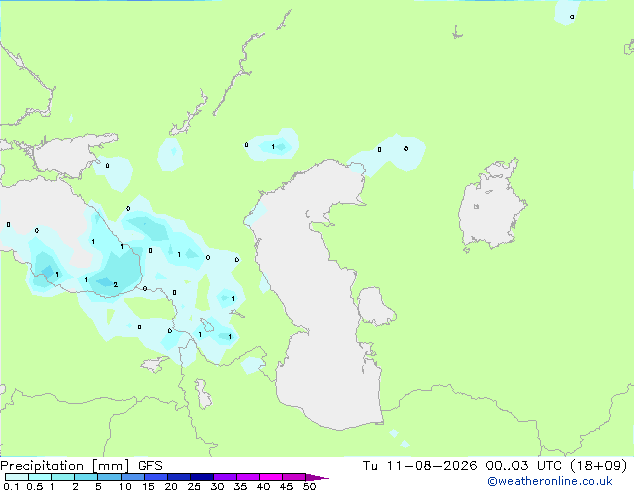Click the '10' legend scale label

(x=125, y=486)
